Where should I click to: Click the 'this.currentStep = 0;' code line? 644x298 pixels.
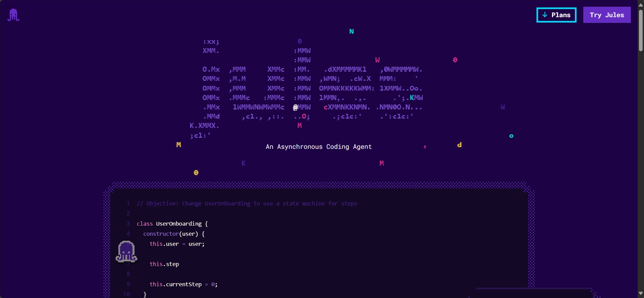(183, 284)
